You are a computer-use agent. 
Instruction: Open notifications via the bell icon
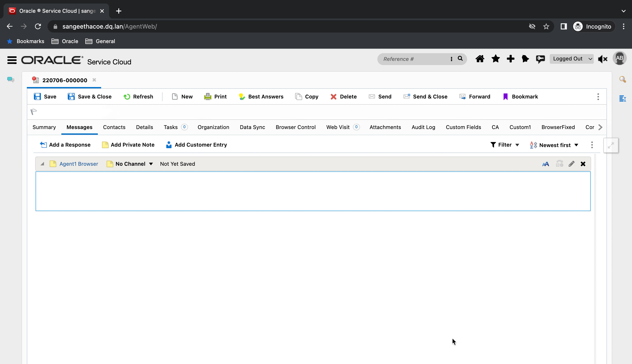click(525, 59)
